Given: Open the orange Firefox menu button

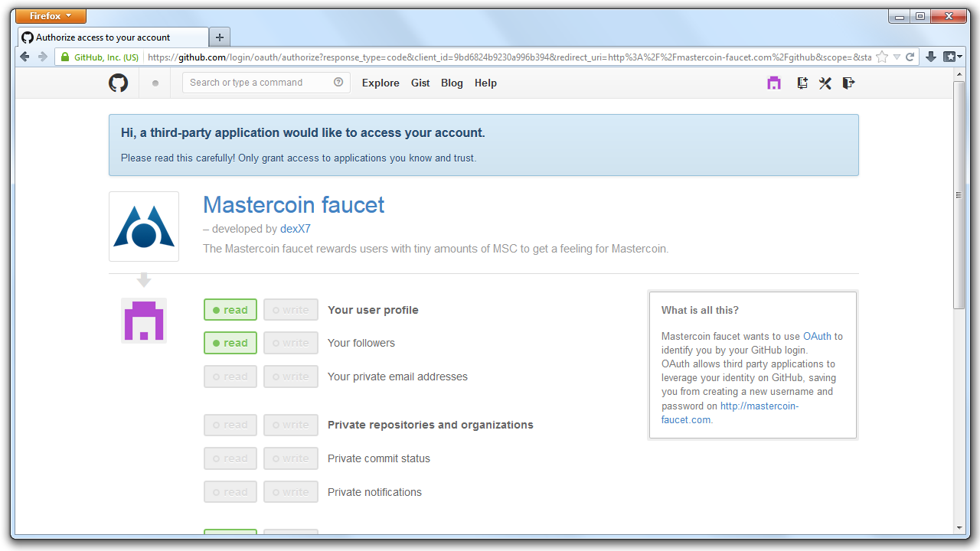Looking at the screenshot, I should [51, 16].
